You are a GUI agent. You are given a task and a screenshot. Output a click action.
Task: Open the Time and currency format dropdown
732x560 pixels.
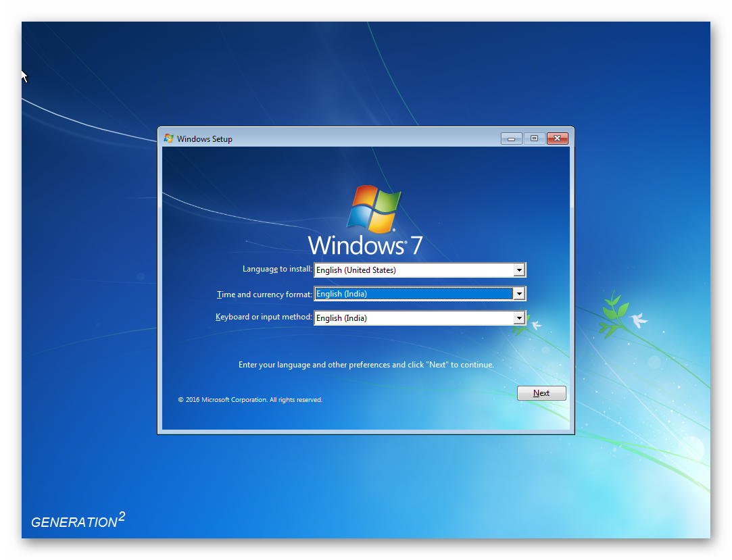point(520,294)
